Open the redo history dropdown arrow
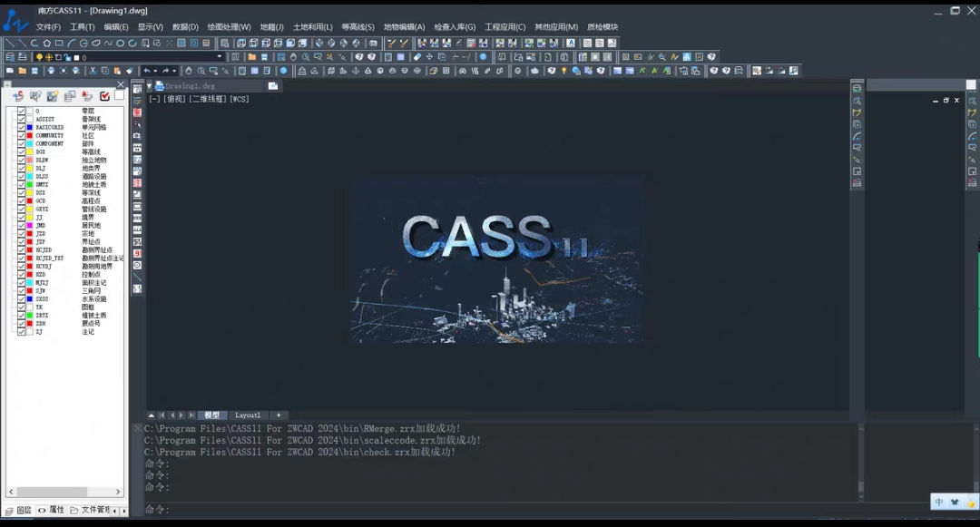 pyautogui.click(x=174, y=71)
